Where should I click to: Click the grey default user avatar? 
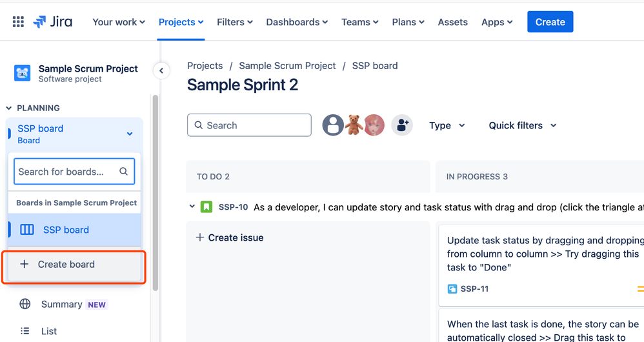333,125
